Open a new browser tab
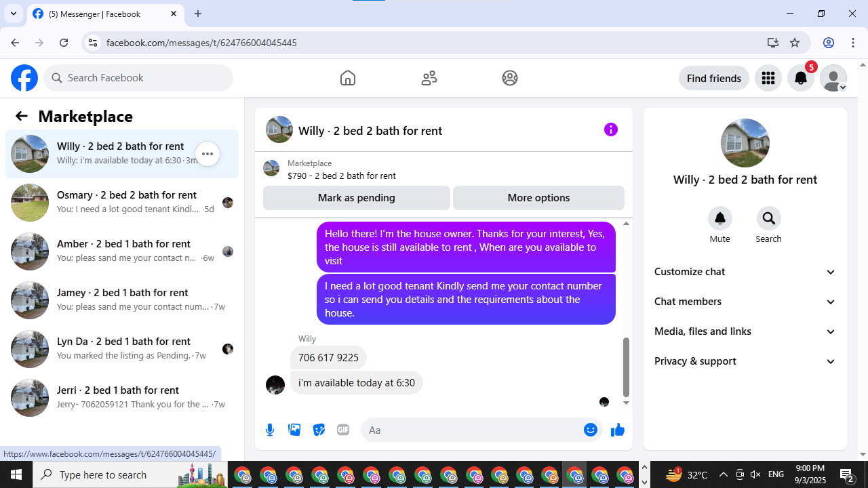 [198, 14]
